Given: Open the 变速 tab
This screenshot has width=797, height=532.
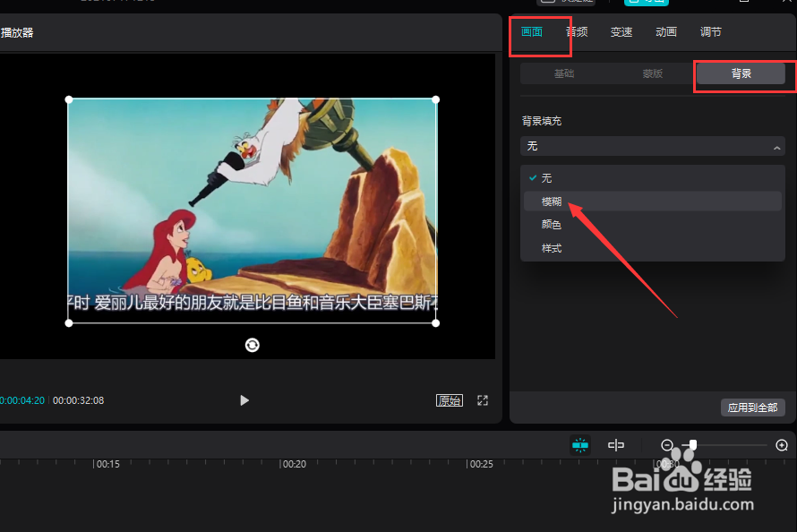Looking at the screenshot, I should point(621,32).
